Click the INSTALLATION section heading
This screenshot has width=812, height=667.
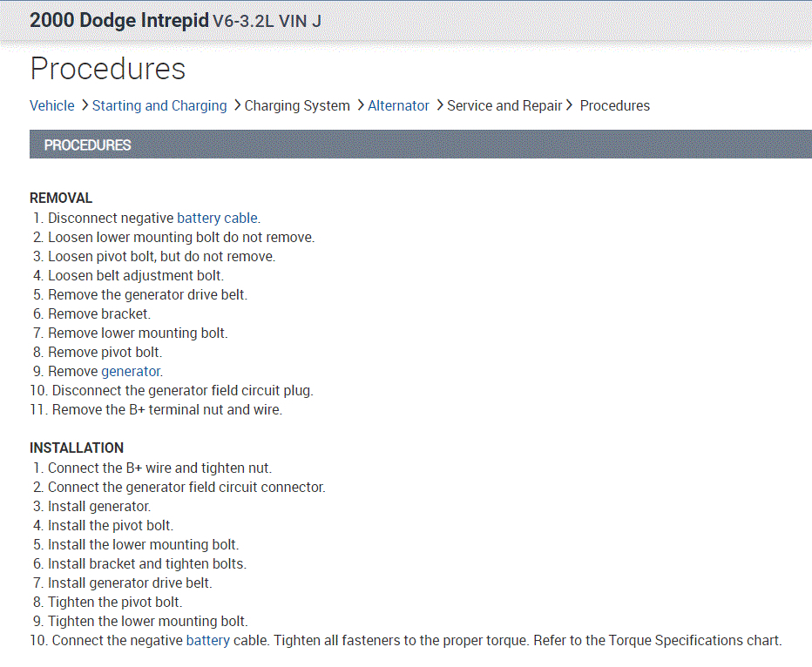coord(77,448)
